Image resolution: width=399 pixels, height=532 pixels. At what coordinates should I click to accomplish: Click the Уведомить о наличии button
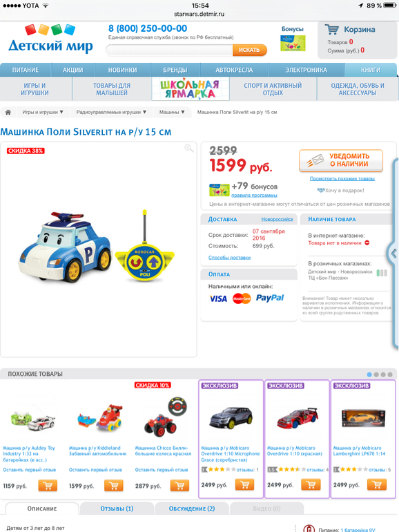click(x=341, y=160)
